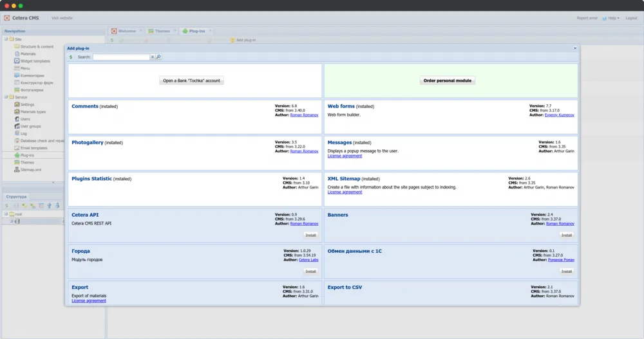Click the move-down arrow in Структура toolbar
Screen dimensions: 644x339
tap(57, 206)
